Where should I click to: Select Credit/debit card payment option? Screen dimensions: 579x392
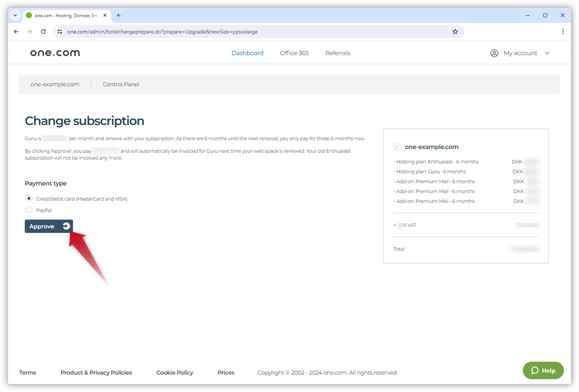(29, 199)
